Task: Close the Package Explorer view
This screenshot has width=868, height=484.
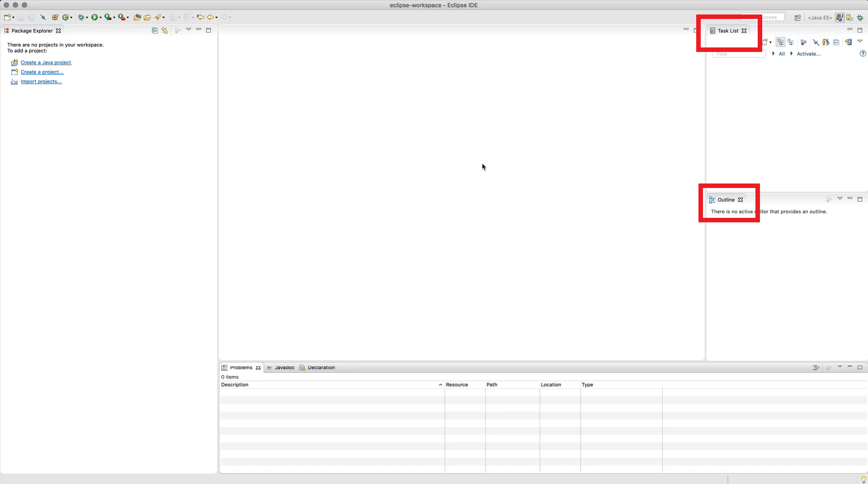Action: coord(58,31)
